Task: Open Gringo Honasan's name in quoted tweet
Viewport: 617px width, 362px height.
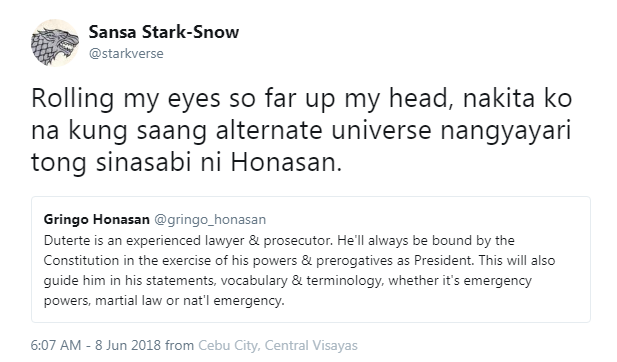Action: click(96, 219)
